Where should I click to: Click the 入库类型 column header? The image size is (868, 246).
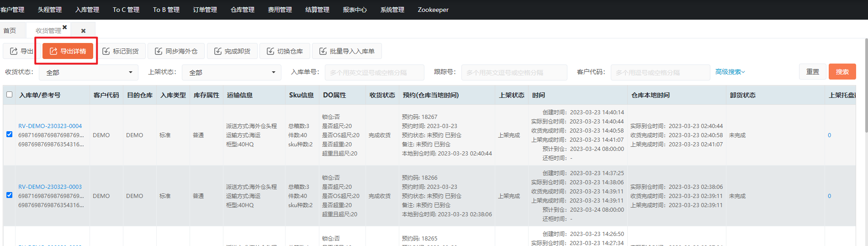(173, 95)
